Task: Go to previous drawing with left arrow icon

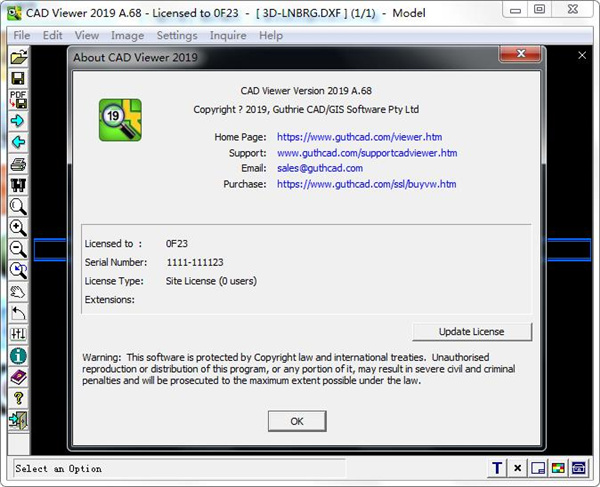Action: pyautogui.click(x=18, y=142)
